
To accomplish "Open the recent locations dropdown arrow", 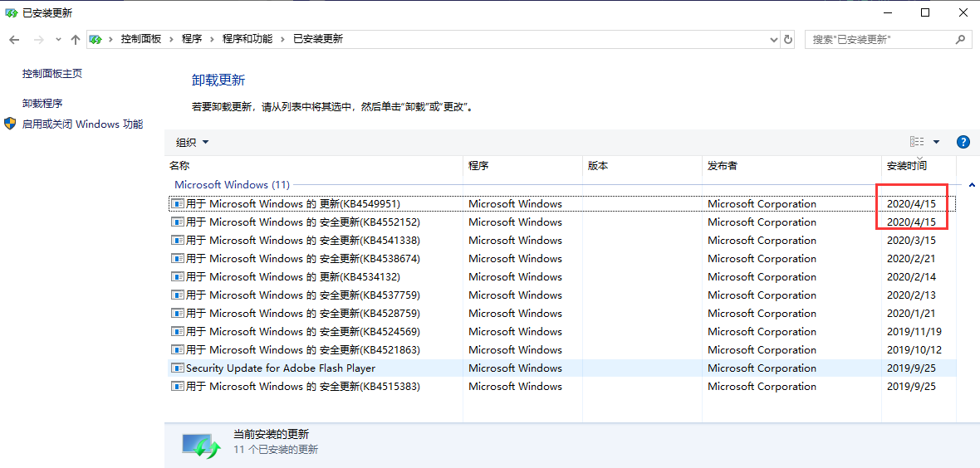I will [x=59, y=39].
